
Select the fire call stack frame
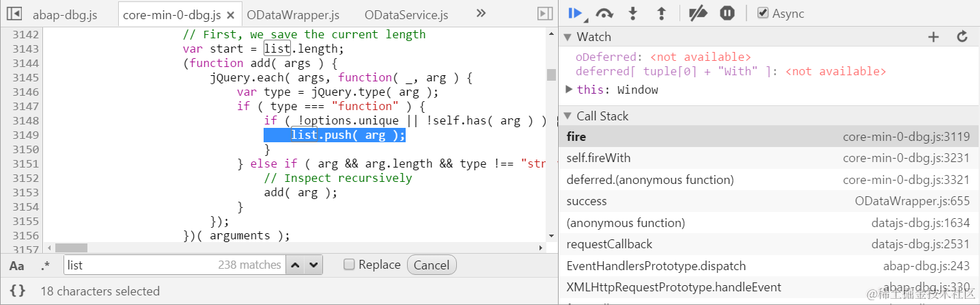[769, 137]
